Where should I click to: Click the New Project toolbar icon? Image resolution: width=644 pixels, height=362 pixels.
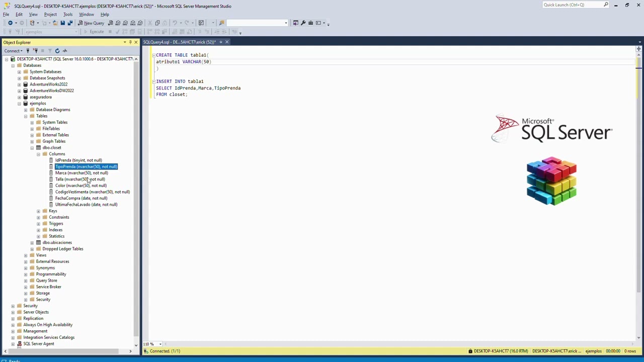click(32, 23)
